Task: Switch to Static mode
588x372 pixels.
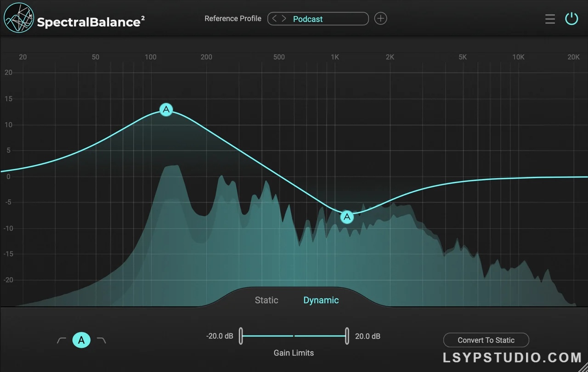Action: point(266,300)
